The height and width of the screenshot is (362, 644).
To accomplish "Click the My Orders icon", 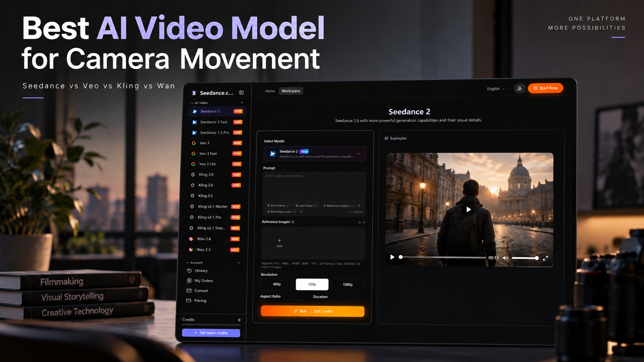I will point(189,281).
